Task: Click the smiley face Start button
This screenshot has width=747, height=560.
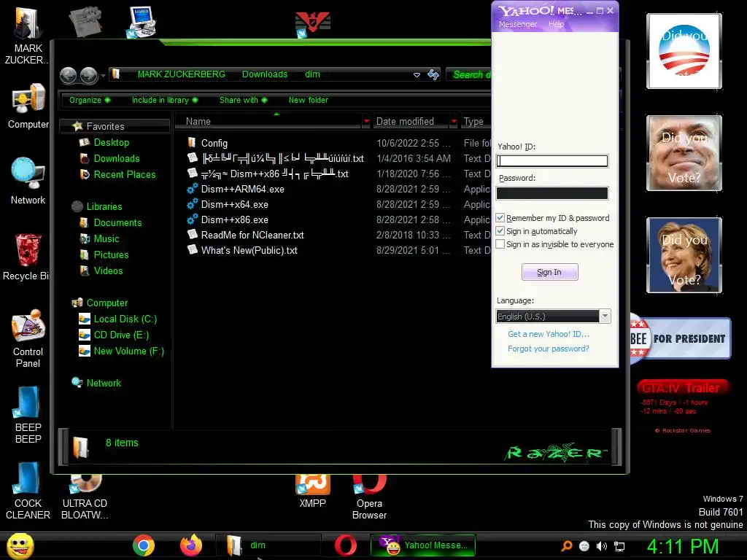Action: [x=20, y=545]
